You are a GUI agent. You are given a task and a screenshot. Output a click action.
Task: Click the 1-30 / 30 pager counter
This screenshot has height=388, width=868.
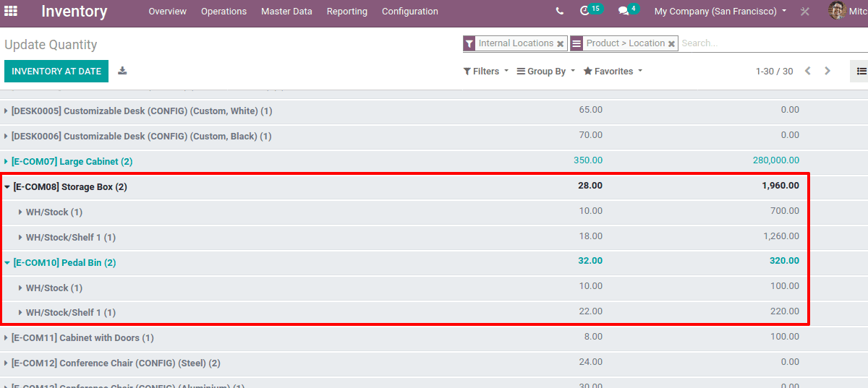coord(774,72)
